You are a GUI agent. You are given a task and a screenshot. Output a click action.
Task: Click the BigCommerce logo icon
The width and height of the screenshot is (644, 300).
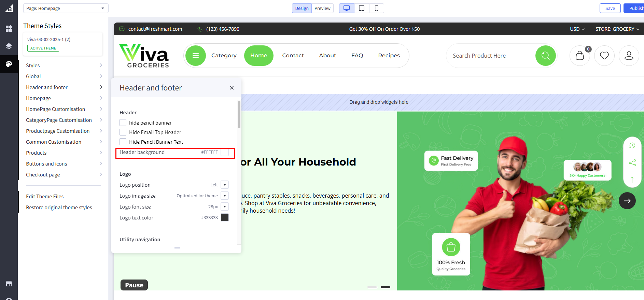tap(9, 8)
